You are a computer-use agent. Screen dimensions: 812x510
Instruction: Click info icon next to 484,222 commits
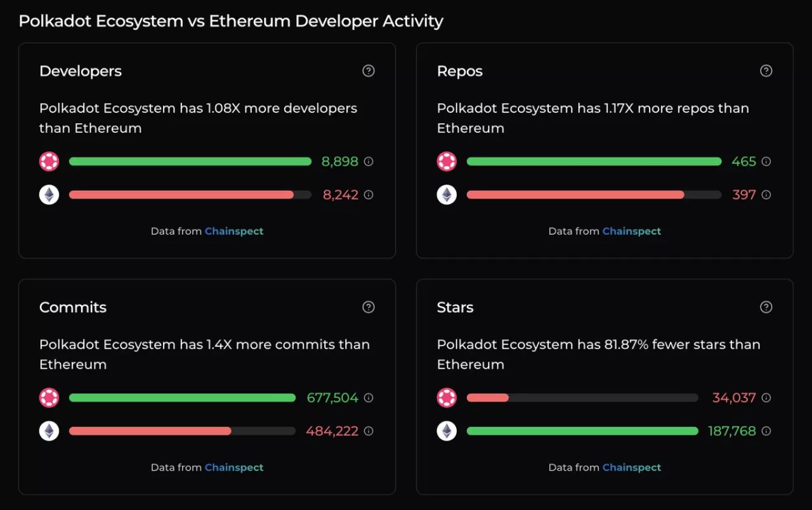369,431
